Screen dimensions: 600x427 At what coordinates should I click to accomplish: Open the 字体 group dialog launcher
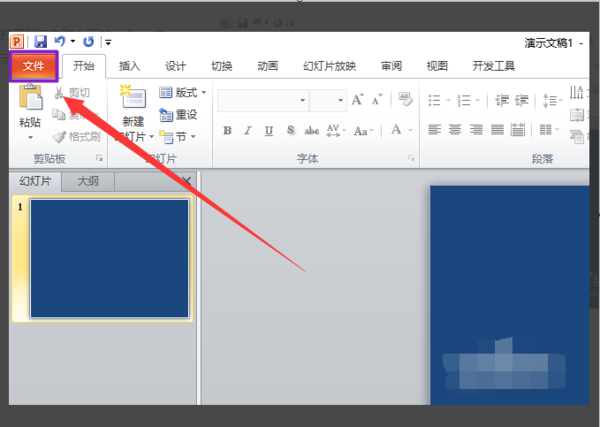(x=411, y=158)
